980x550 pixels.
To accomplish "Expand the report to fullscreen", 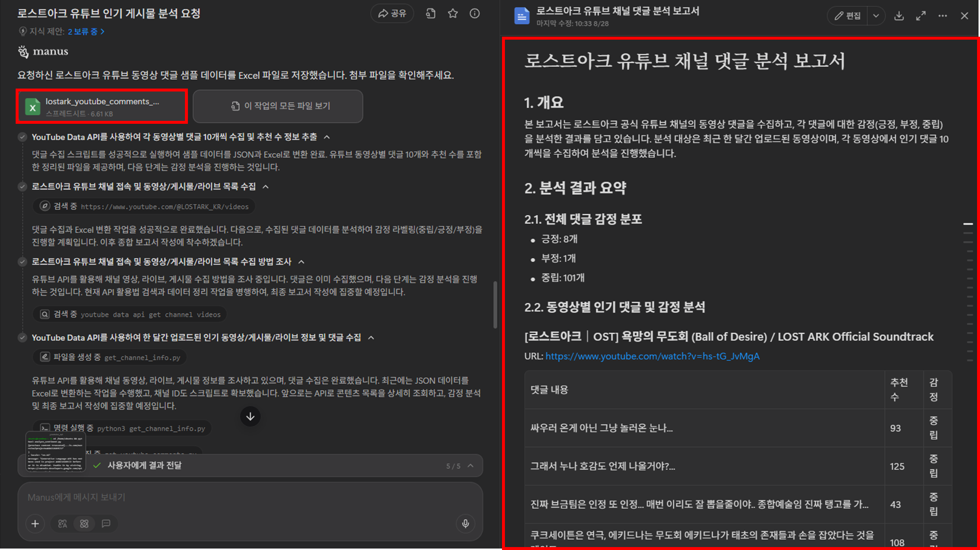I will click(x=921, y=16).
